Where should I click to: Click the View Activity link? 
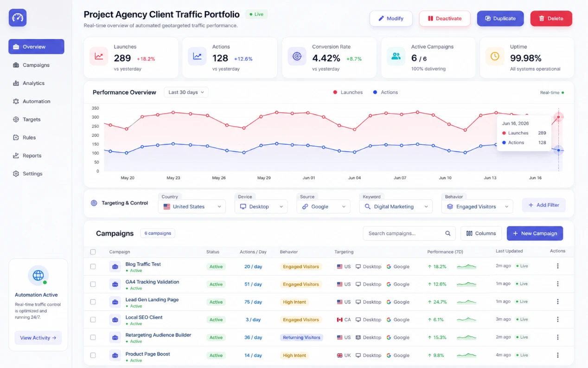38,338
